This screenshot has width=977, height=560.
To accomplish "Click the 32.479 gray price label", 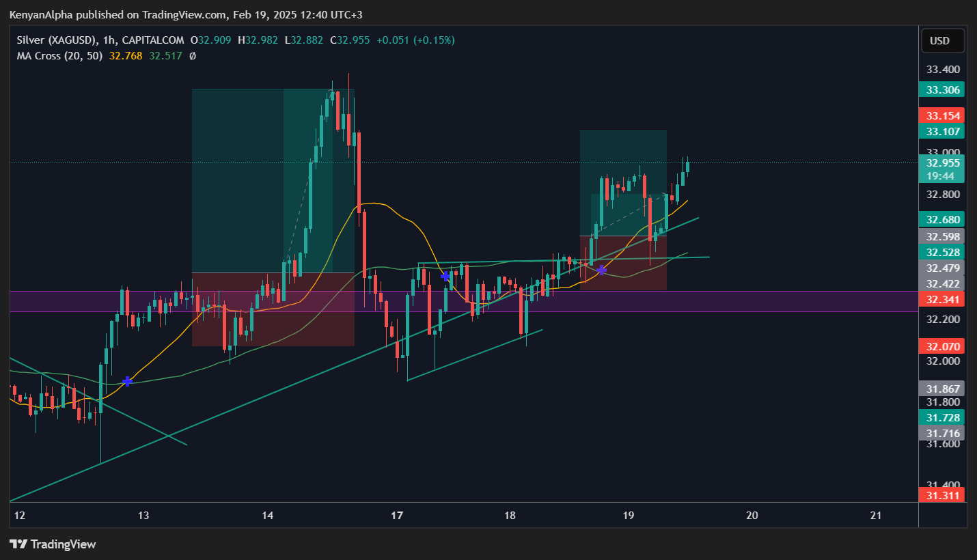I will (942, 268).
